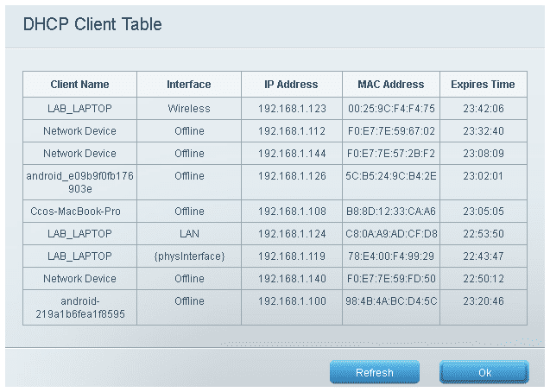Click the Client Name column header
This screenshot has width=550, height=392.
click(79, 85)
